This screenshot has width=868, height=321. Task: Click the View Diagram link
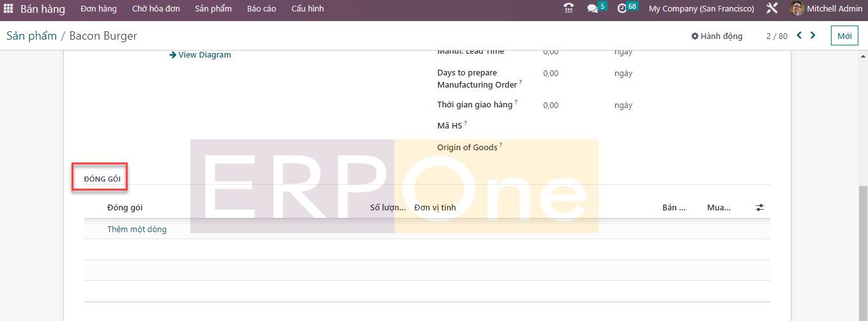(200, 55)
